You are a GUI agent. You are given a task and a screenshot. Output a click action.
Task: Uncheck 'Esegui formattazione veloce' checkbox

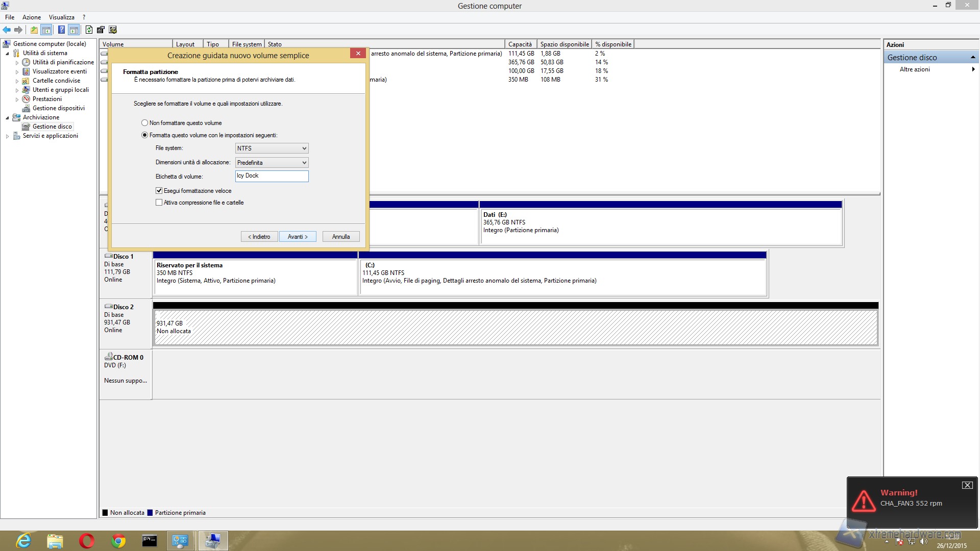(x=159, y=191)
